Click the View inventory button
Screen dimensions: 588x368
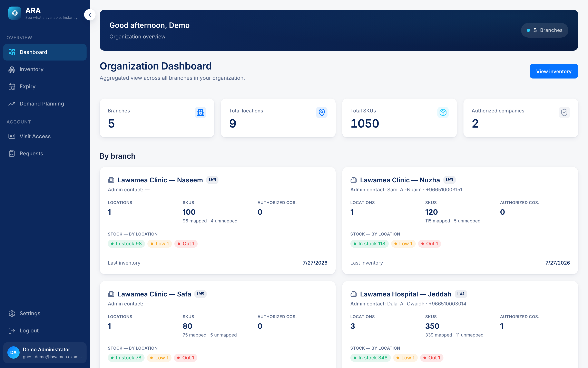(x=554, y=71)
